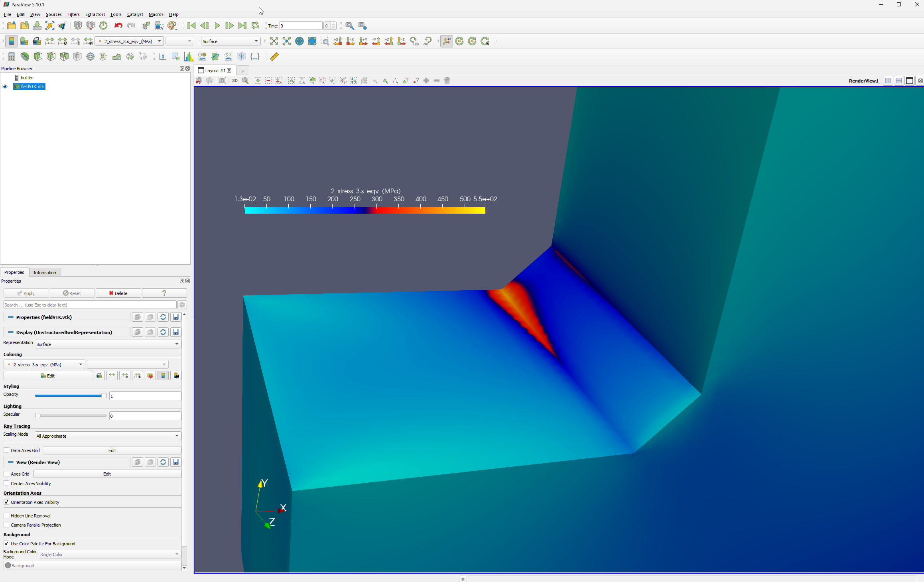Open the Filters menu in menu bar
This screenshot has height=582, width=924.
[73, 14]
